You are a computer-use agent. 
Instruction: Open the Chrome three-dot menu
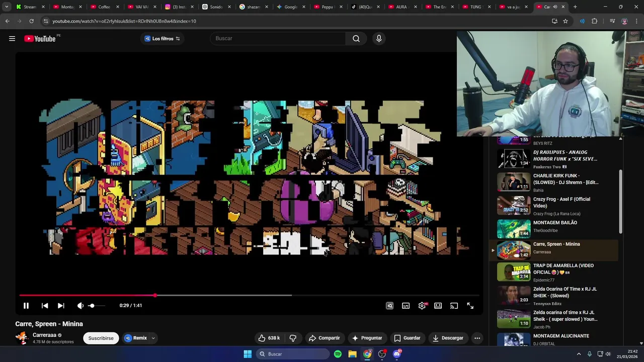point(637,21)
